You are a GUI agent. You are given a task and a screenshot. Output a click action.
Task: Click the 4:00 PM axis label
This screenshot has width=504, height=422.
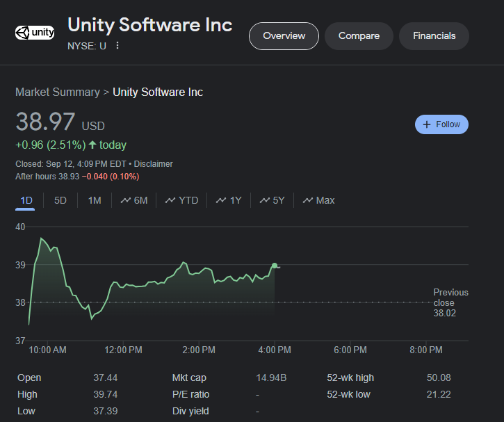pos(275,350)
